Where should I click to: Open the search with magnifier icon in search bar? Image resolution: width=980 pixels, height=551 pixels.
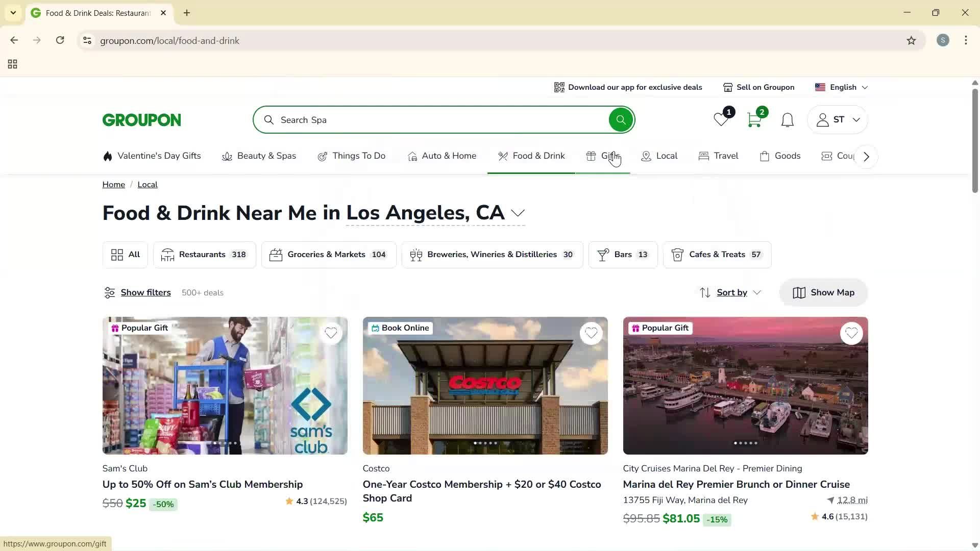pos(621,119)
